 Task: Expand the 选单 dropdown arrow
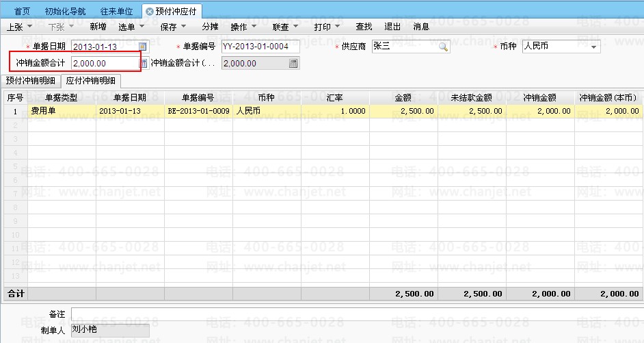coord(142,26)
